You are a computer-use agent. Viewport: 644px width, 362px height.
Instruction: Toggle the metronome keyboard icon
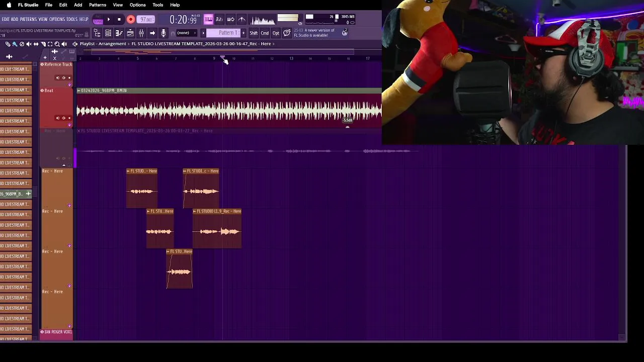208,20
